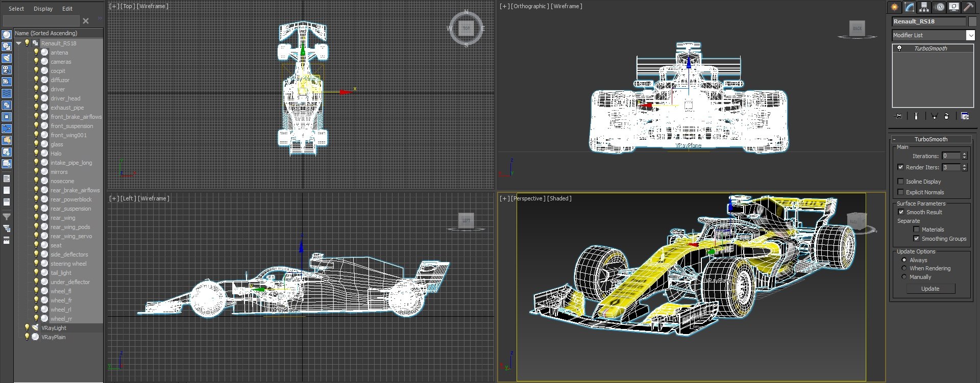Check Separate by Materials checkbox
The image size is (980, 383).
tap(916, 229)
